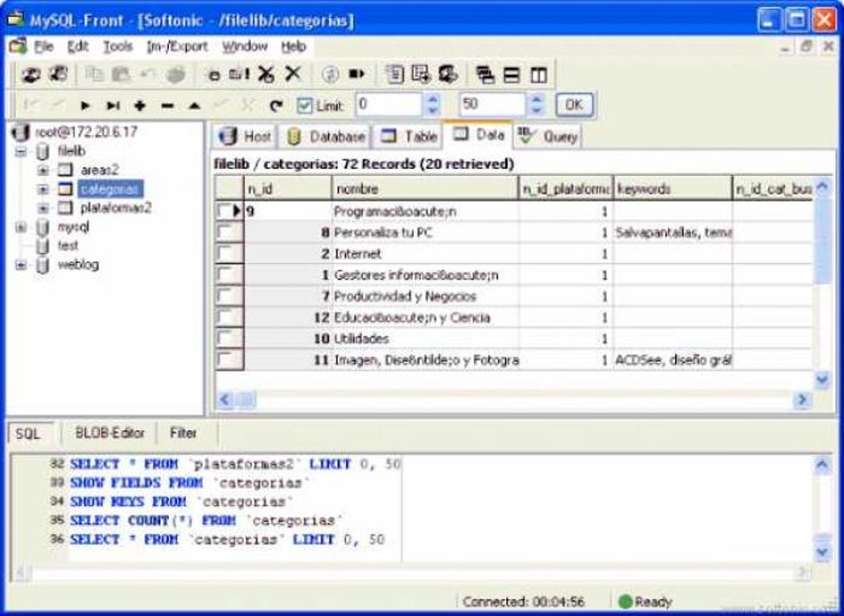Click the Limit count field showing 50

(x=492, y=104)
